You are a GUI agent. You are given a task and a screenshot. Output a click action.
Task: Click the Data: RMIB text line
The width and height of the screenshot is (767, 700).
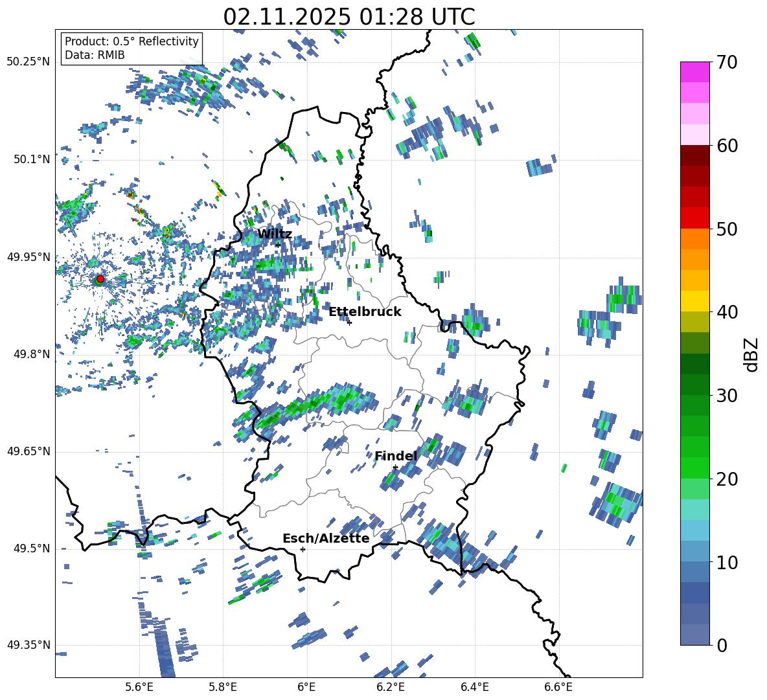[x=95, y=55]
